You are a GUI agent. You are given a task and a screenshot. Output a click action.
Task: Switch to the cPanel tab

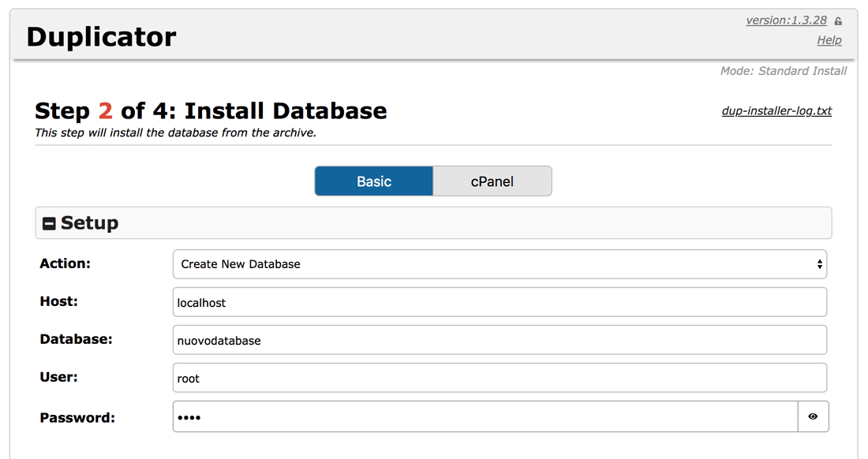coord(492,181)
